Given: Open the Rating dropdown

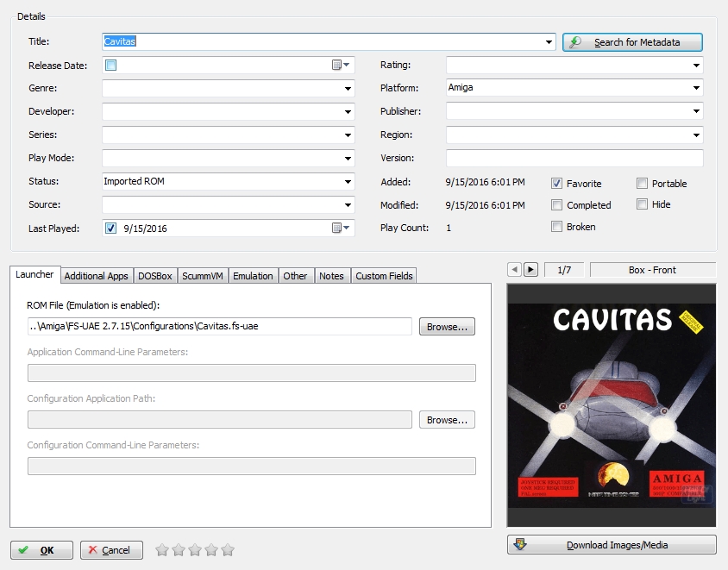Looking at the screenshot, I should tap(696, 65).
